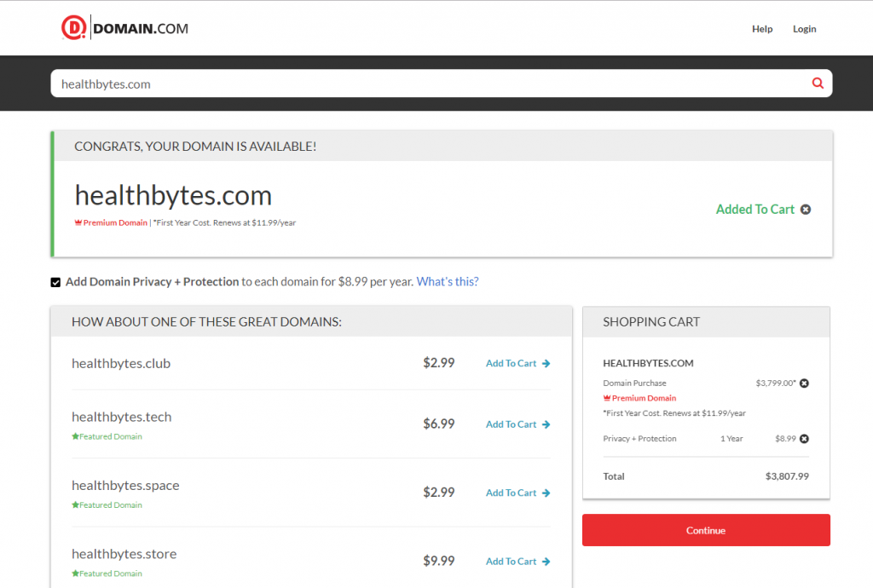Click the $8.99 Privacy + Protection price

pyautogui.click(x=785, y=438)
